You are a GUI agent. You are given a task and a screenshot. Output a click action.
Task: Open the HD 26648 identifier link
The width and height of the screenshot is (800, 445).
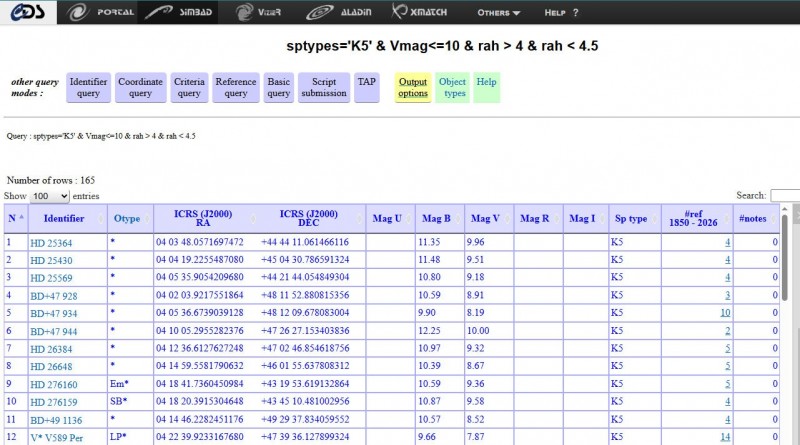click(51, 366)
